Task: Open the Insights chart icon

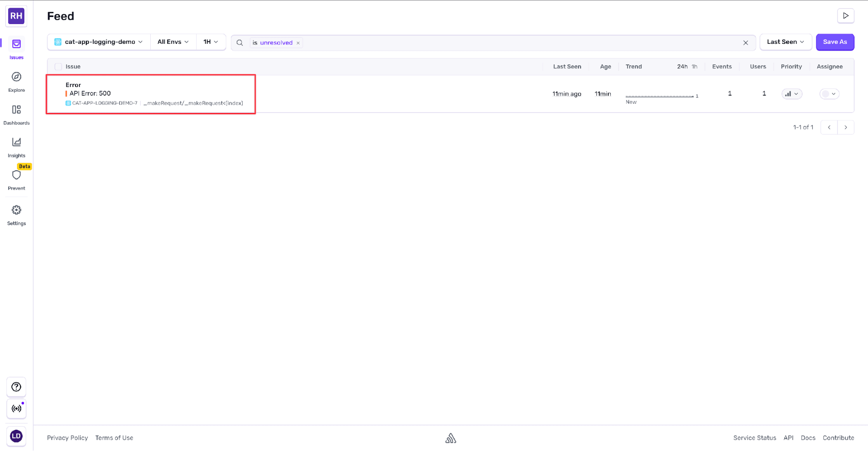Action: click(x=16, y=143)
